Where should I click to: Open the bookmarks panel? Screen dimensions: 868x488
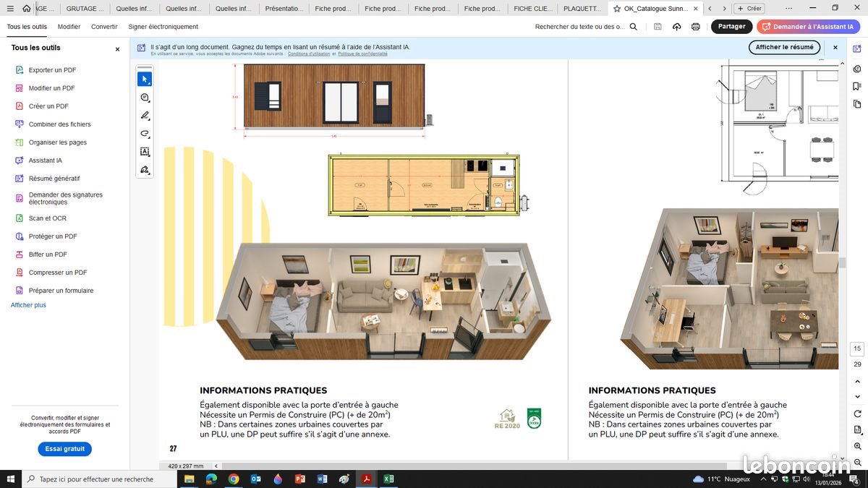click(x=857, y=85)
